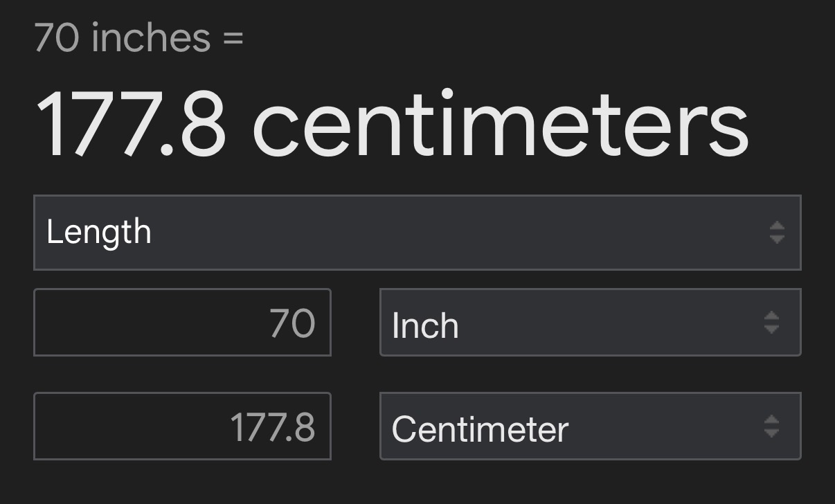Image resolution: width=835 pixels, height=504 pixels.
Task: Click the large "177.8 centimeters" result
Action: [391, 125]
